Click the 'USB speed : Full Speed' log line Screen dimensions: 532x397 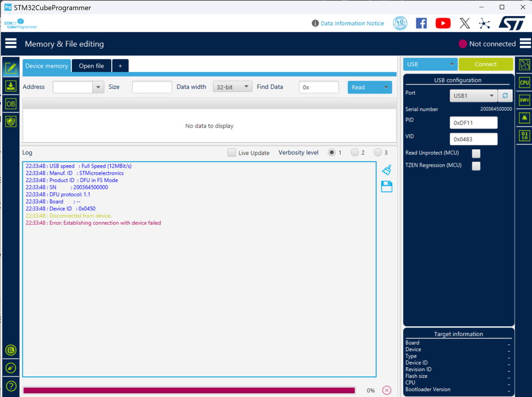pos(79,166)
